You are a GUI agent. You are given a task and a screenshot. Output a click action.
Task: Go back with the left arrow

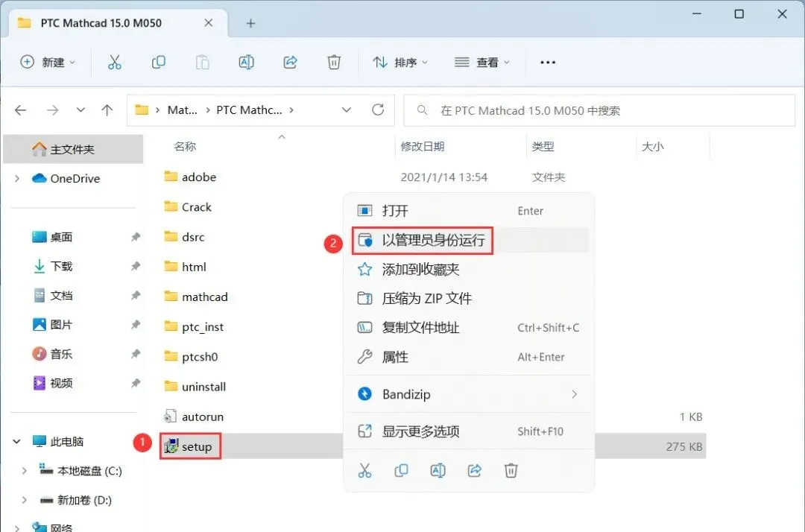21,110
